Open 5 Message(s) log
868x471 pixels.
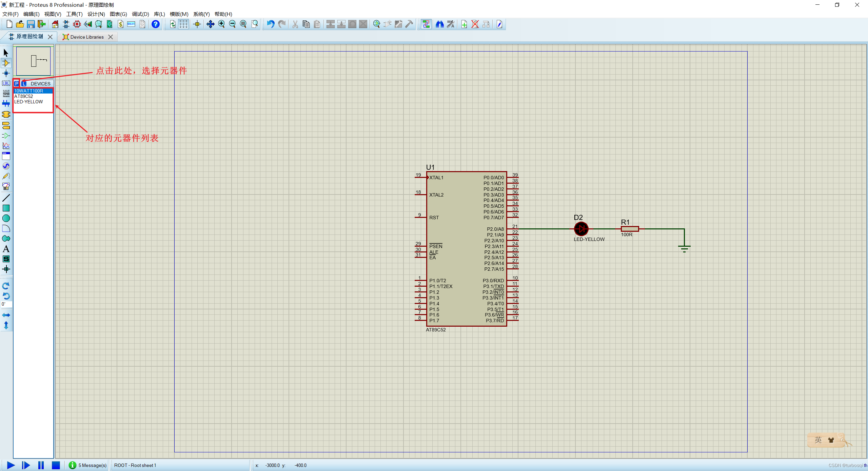88,465
